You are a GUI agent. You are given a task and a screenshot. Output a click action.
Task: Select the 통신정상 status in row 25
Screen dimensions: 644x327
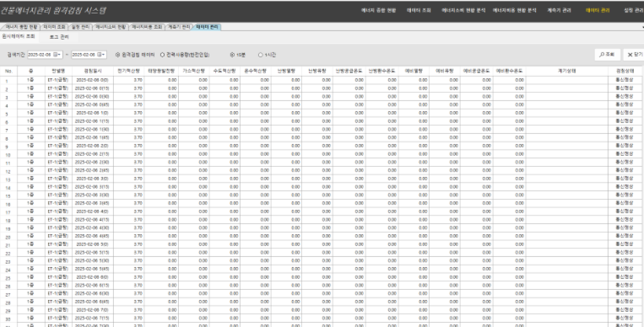click(625, 277)
